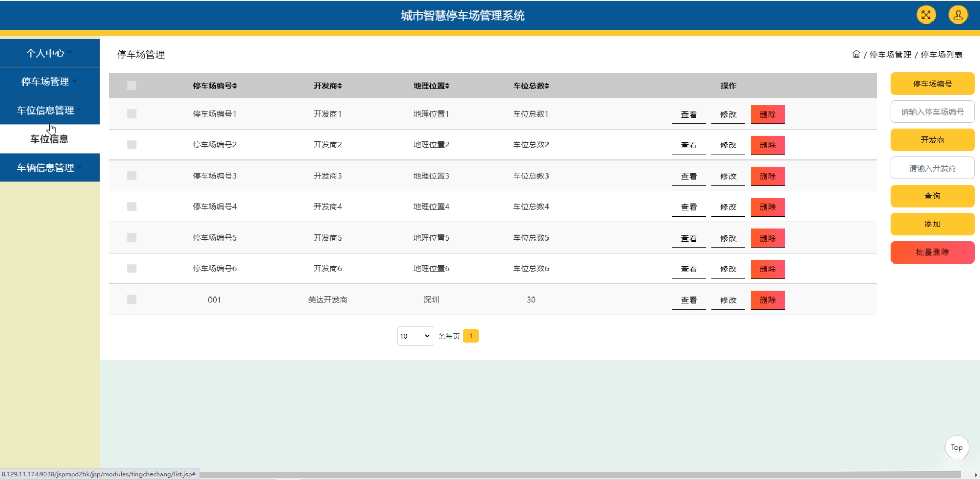Sort by 停车场编号 column arrows
This screenshot has width=980, height=480.
(x=235, y=86)
